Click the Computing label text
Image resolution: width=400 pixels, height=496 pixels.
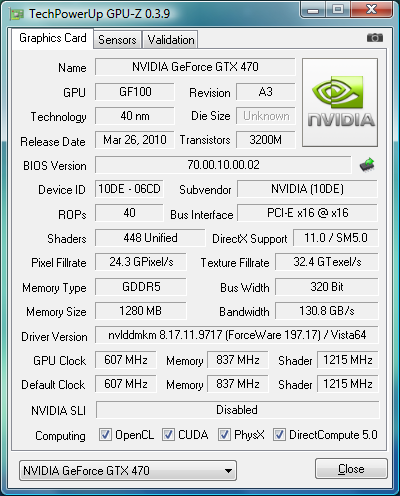[x=60, y=436]
